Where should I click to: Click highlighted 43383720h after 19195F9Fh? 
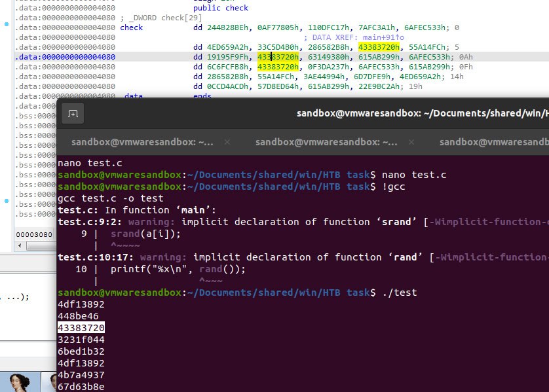(278, 57)
